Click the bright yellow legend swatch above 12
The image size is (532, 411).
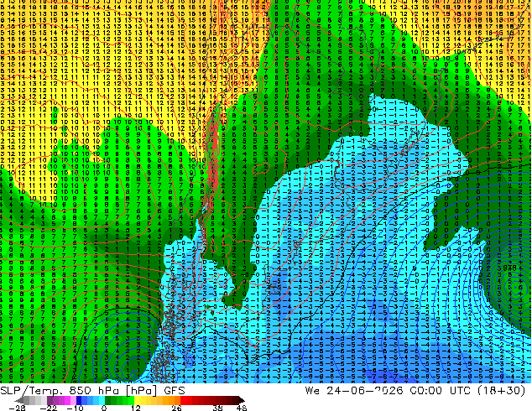pos(137,401)
